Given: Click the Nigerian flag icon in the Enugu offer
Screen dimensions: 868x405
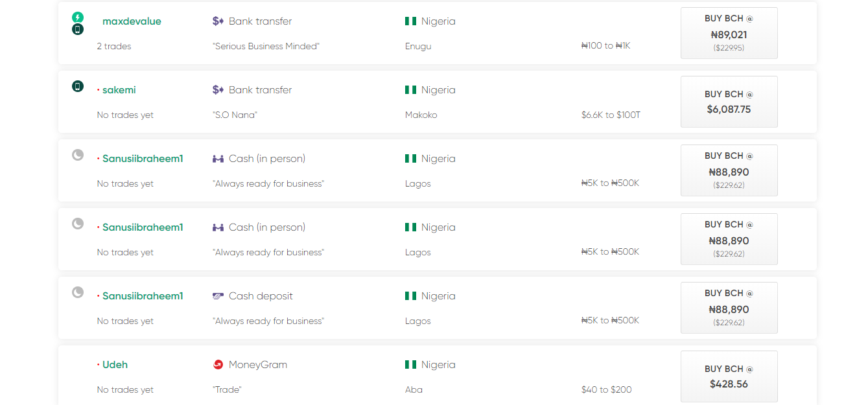Looking at the screenshot, I should click(x=410, y=21).
